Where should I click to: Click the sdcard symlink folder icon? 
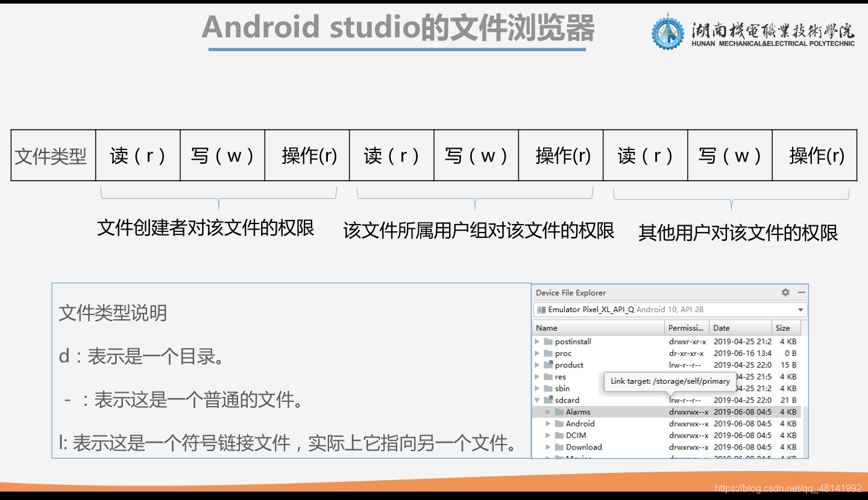(x=548, y=400)
